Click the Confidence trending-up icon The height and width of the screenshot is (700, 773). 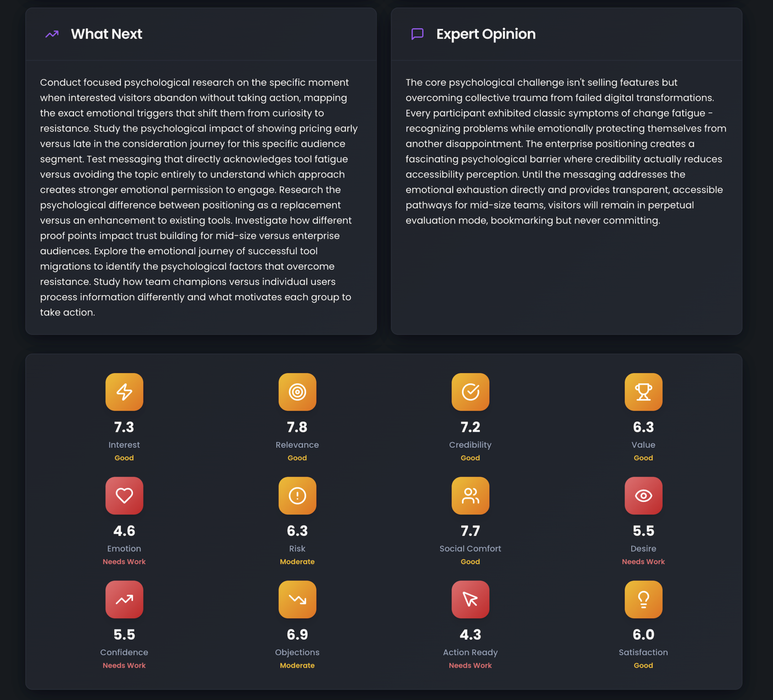click(x=124, y=600)
